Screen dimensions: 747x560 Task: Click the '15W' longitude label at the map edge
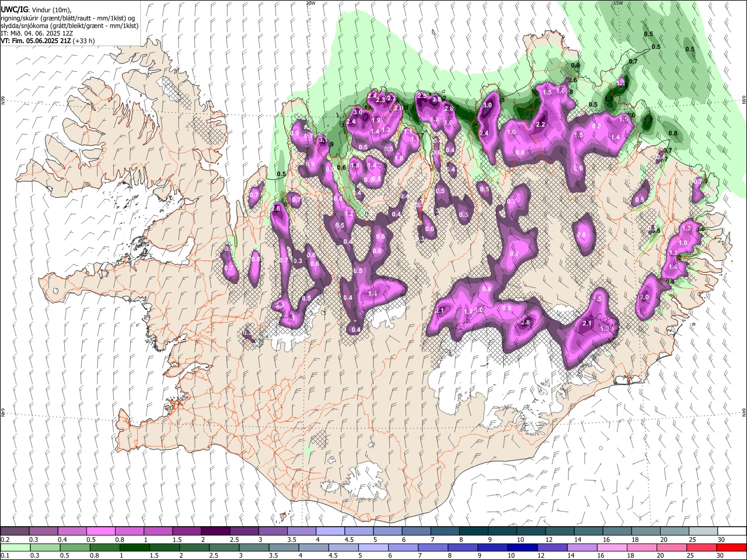[x=618, y=3]
